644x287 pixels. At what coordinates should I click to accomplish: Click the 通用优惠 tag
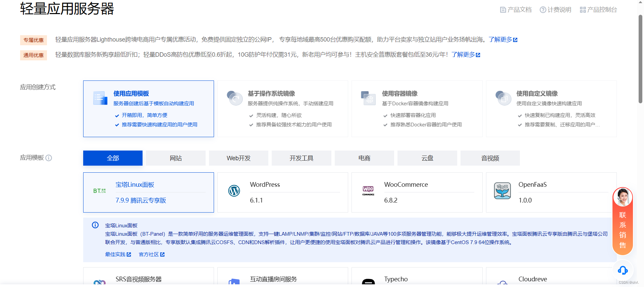point(34,55)
